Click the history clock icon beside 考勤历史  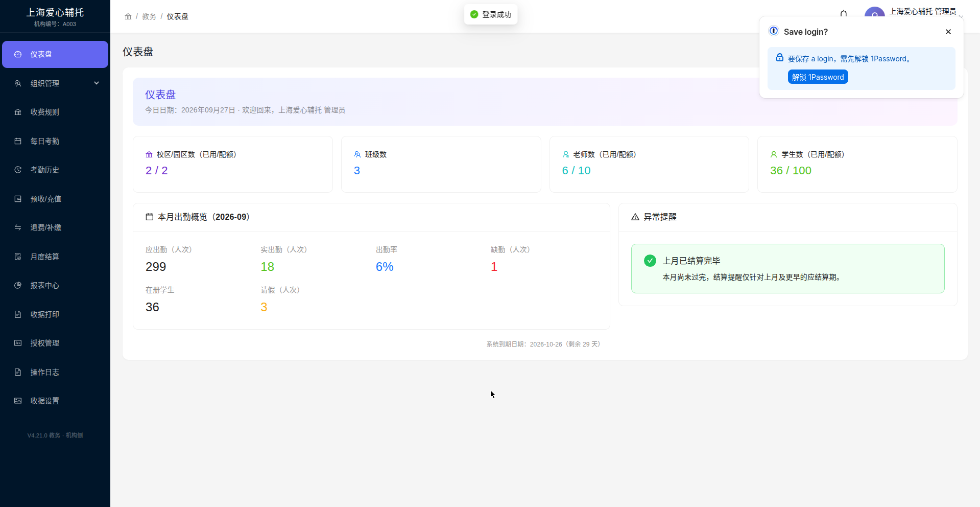pos(18,170)
